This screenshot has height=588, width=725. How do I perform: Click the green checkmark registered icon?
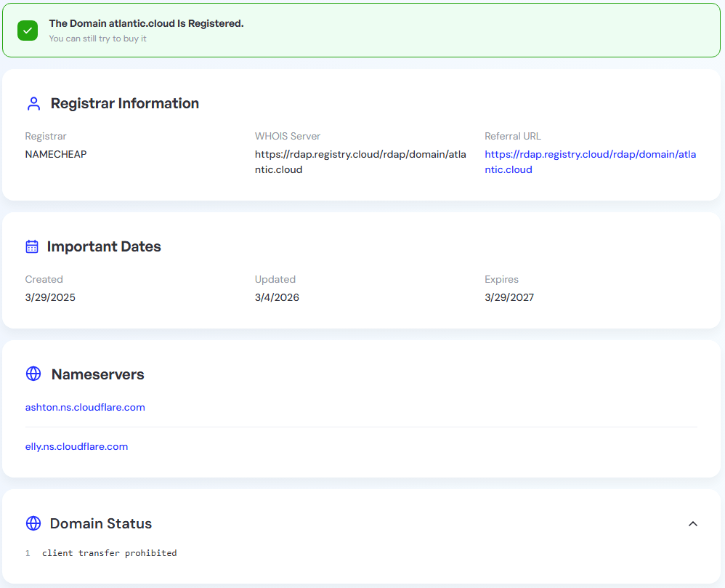coord(28,31)
